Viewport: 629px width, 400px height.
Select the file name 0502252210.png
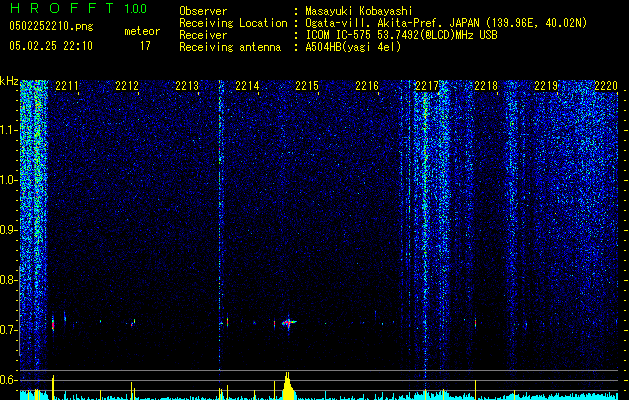pyautogui.click(x=51, y=26)
